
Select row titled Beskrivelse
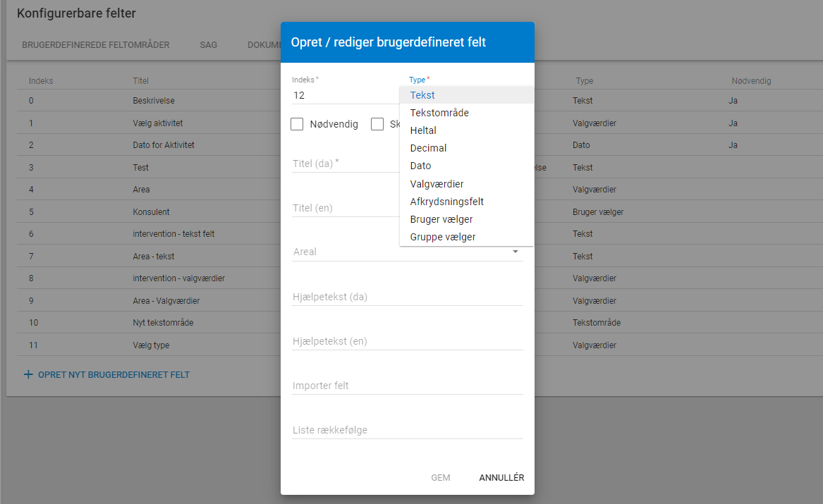point(153,101)
